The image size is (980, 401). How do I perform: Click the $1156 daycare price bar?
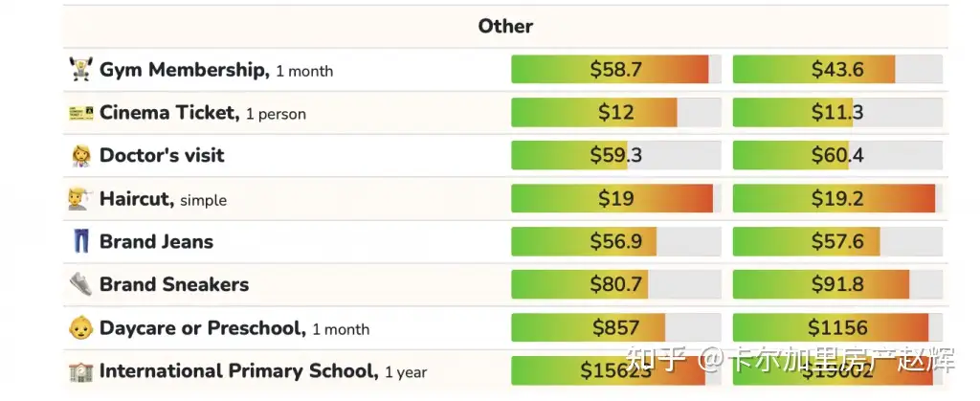point(836,328)
